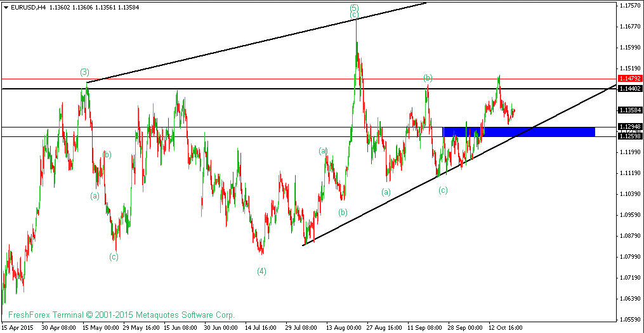
Task: Click the 11 Sep 08:00 time label
Action: point(426,328)
